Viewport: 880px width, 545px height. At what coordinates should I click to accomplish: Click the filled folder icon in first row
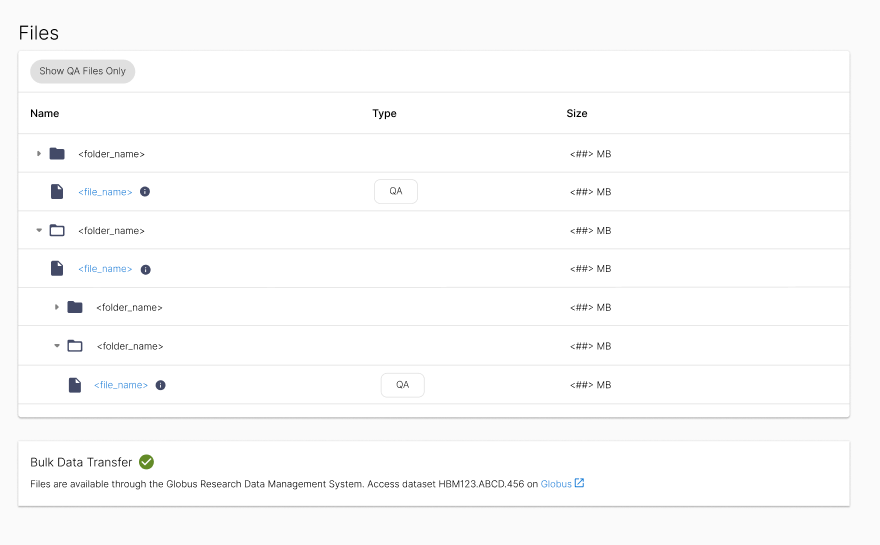point(57,153)
